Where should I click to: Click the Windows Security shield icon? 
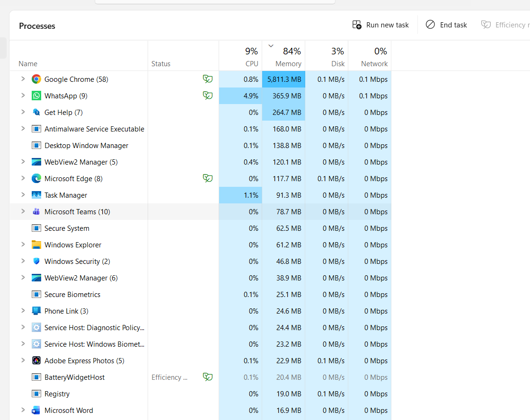click(x=36, y=261)
